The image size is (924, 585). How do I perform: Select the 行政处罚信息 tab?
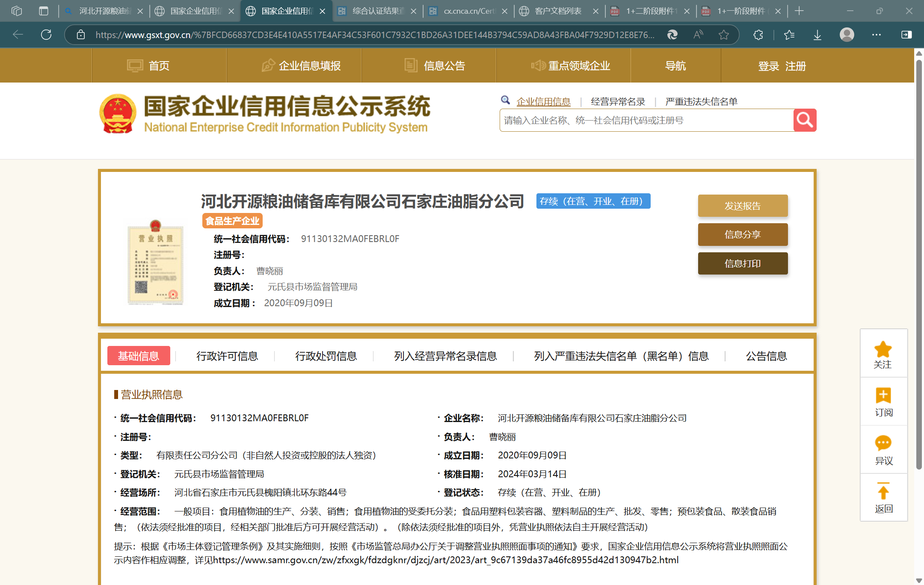tap(326, 356)
